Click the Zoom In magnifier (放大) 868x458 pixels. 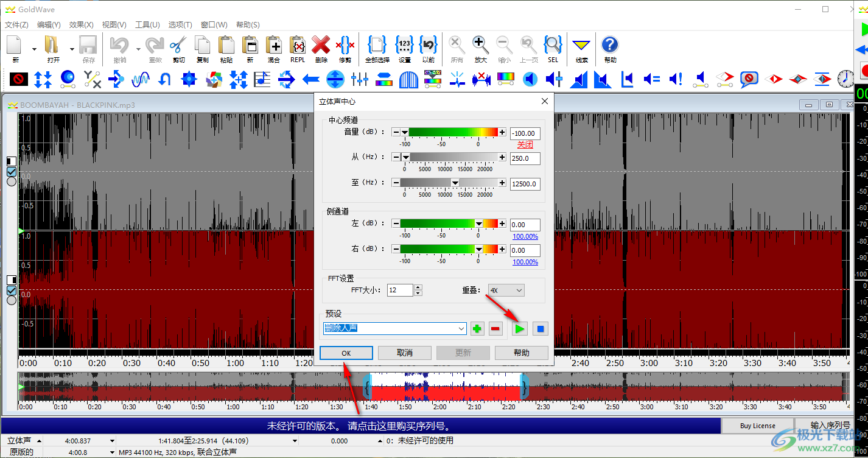click(x=480, y=44)
